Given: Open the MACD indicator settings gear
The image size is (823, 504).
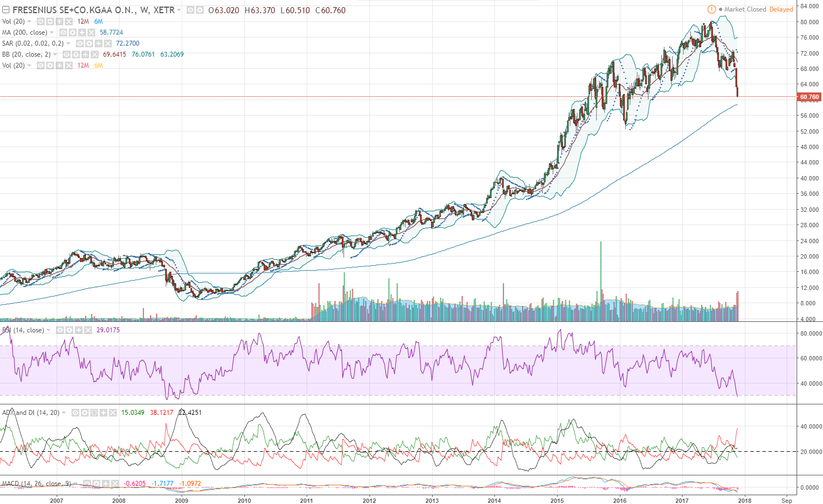Looking at the screenshot, I should 96,484.
